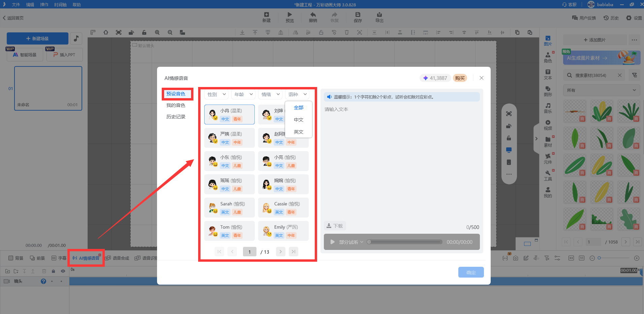Switch to 我的音色 tab
Screen dimensions: 644x314
click(176, 105)
